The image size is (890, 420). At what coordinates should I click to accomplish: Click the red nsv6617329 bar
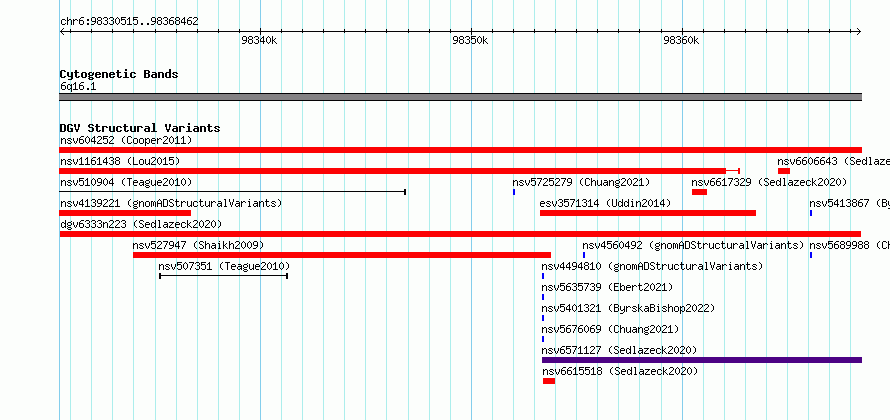tap(699, 192)
